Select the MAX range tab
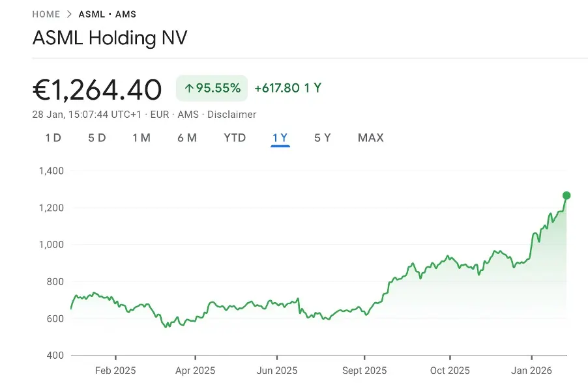This screenshot has width=588, height=392. point(370,137)
